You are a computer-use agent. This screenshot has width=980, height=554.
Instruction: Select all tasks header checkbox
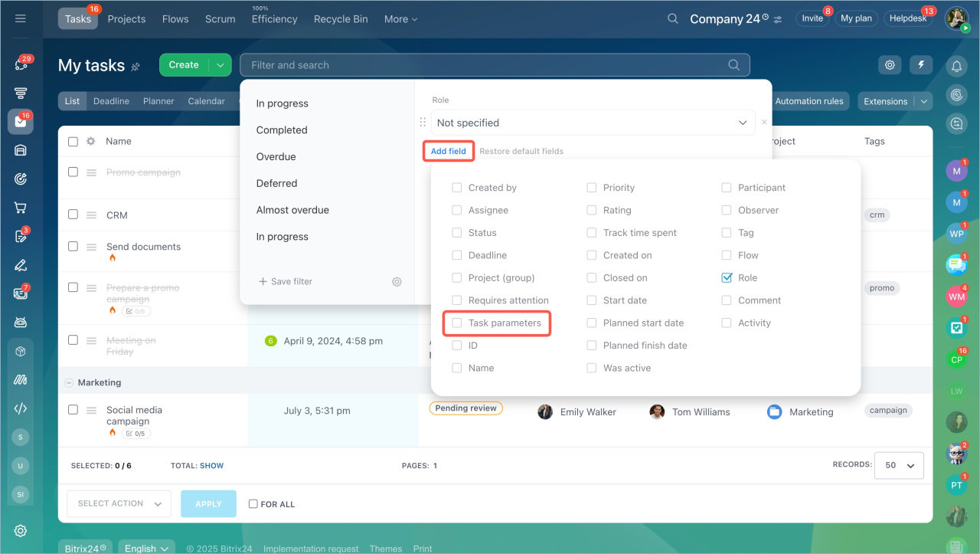73,142
